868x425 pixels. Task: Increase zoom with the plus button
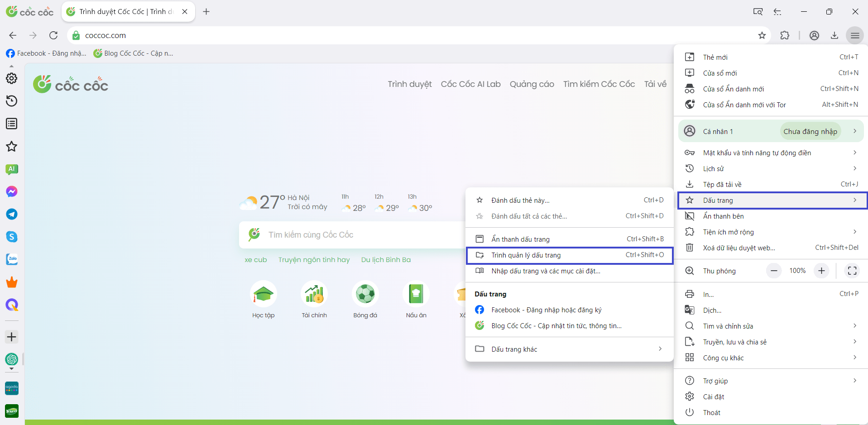[821, 271]
